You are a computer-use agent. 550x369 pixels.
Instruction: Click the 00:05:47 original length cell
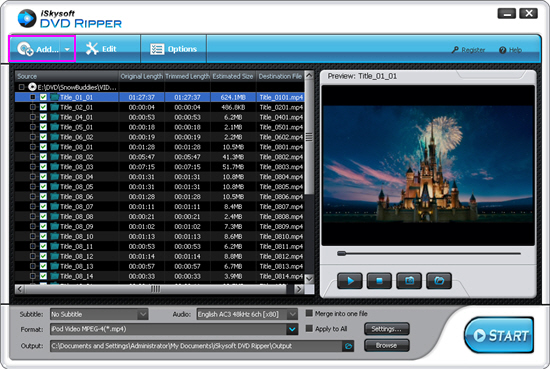pyautogui.click(x=141, y=157)
